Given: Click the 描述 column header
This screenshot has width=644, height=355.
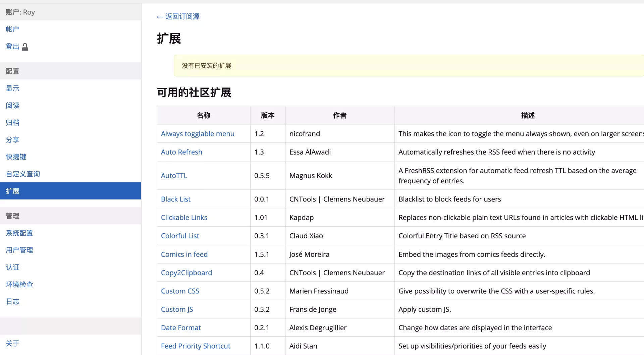Looking at the screenshot, I should (528, 115).
